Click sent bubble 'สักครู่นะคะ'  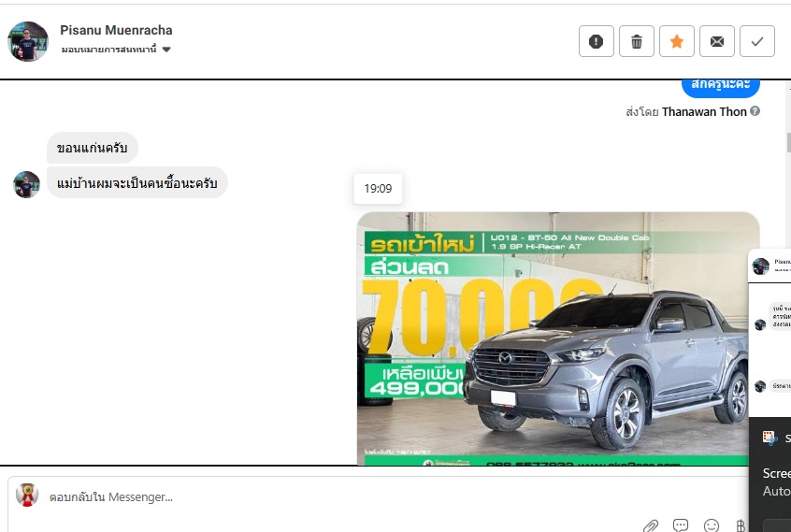[720, 86]
